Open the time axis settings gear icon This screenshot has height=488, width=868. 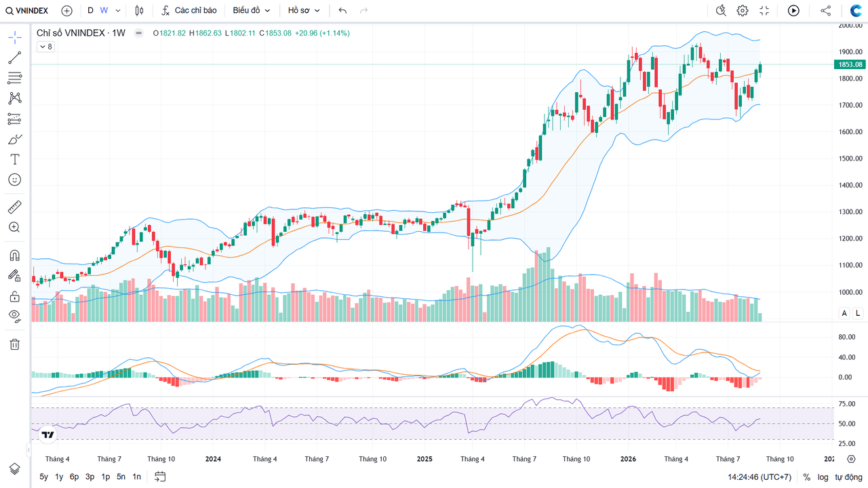852,459
